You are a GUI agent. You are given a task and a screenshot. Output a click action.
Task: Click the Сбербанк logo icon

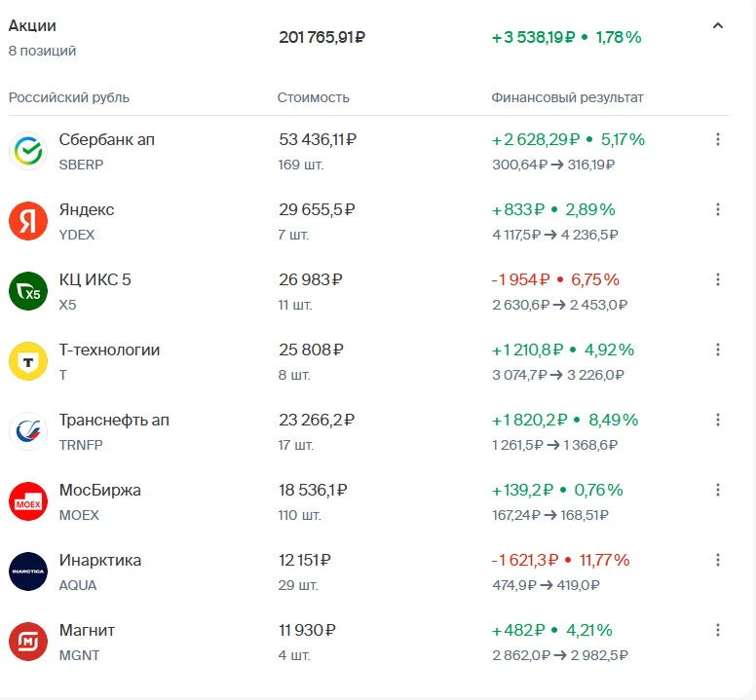click(x=28, y=151)
